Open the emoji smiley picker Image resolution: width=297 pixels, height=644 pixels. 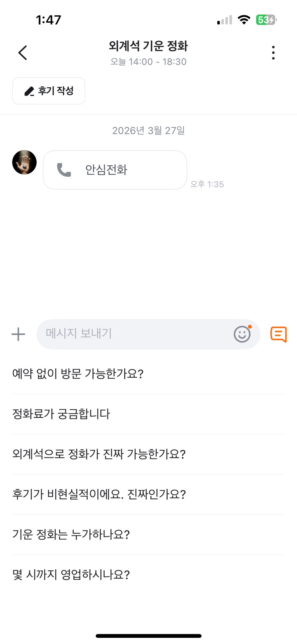tap(242, 334)
